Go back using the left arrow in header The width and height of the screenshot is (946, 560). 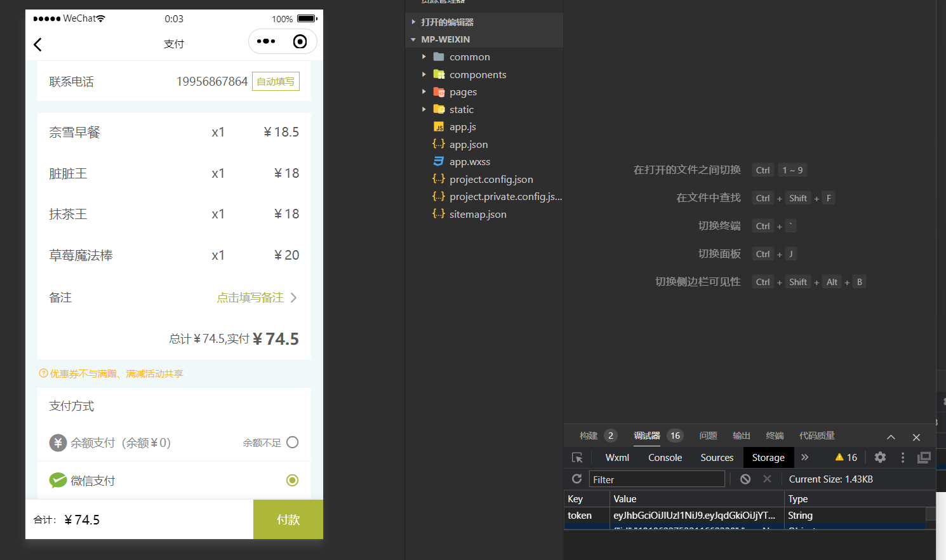[x=37, y=44]
